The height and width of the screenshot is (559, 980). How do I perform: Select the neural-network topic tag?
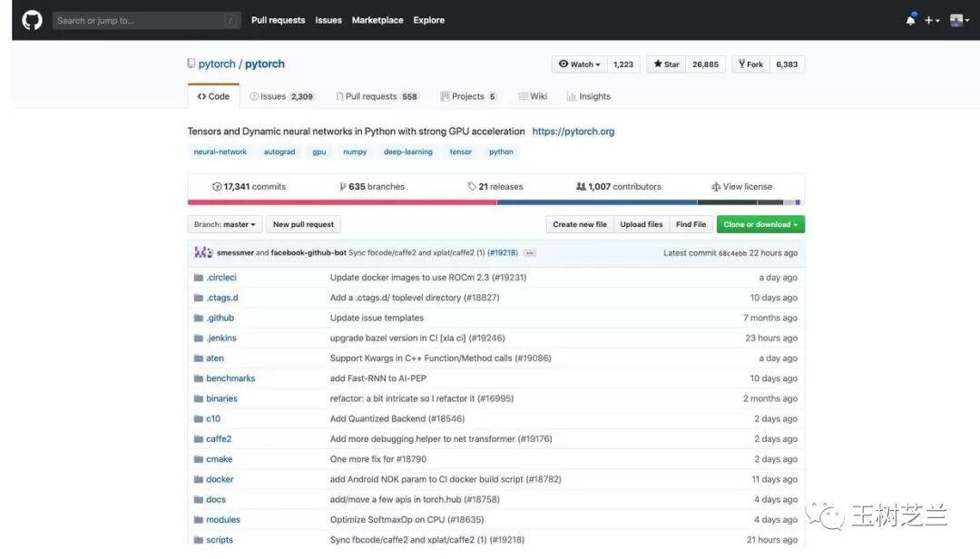coord(220,152)
